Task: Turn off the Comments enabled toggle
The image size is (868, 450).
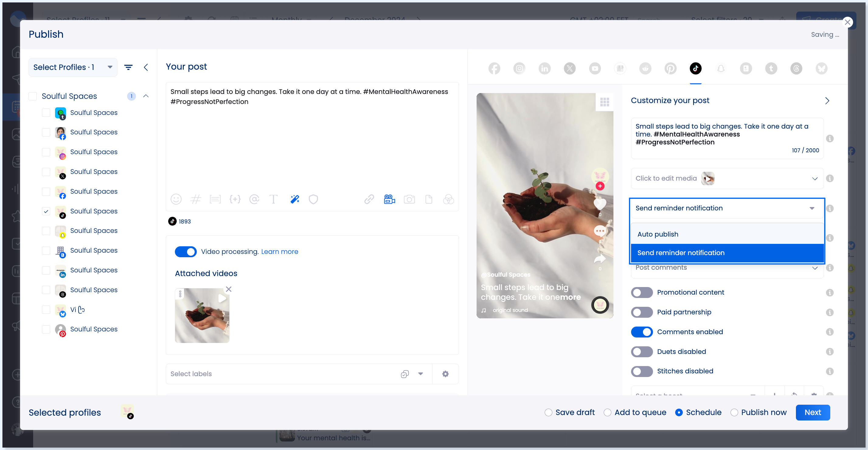Action: click(x=641, y=332)
